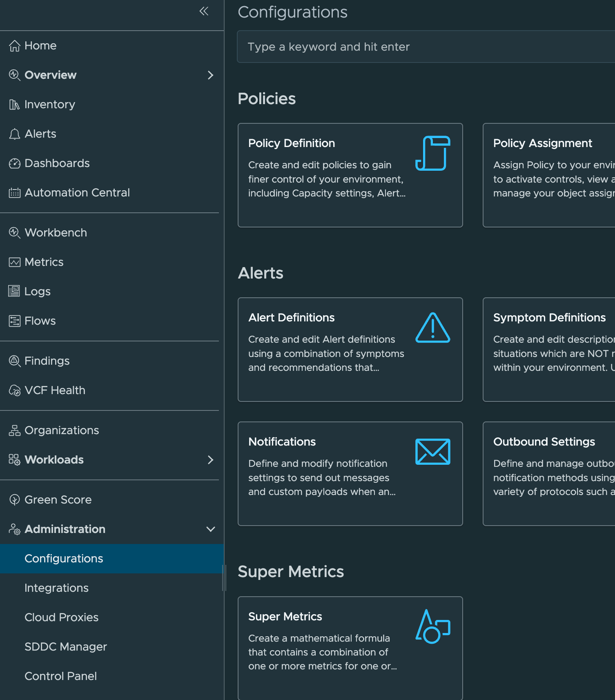Open Cloud Proxies under Administration

[x=112, y=618]
